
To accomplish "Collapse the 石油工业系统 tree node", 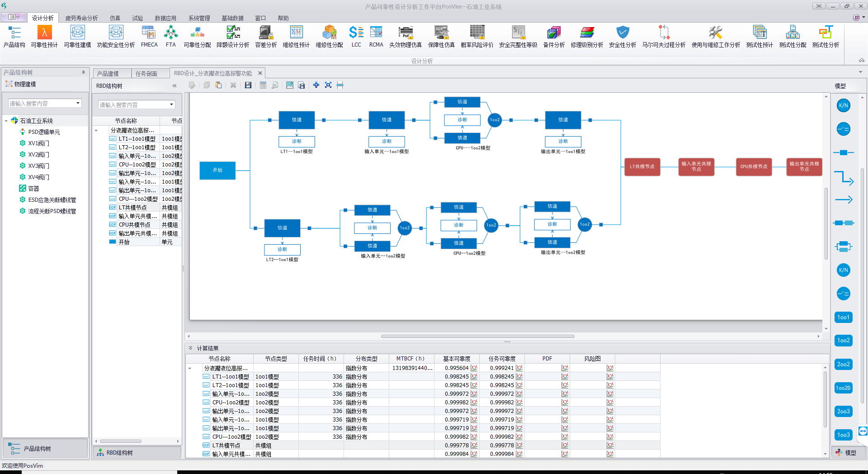I will coord(6,121).
